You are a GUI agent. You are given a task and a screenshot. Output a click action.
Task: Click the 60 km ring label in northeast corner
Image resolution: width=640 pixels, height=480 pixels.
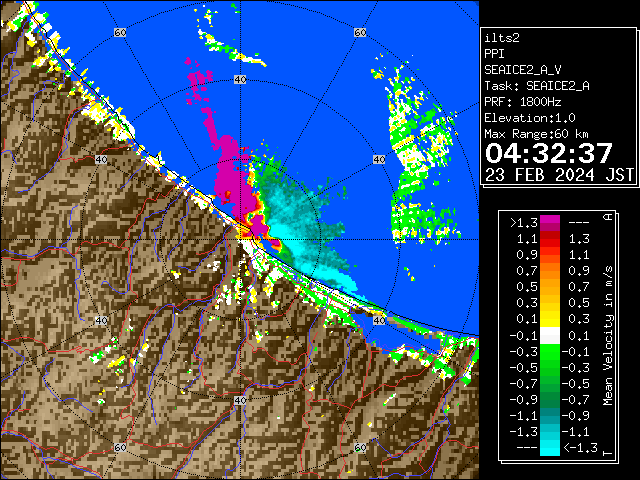360,32
